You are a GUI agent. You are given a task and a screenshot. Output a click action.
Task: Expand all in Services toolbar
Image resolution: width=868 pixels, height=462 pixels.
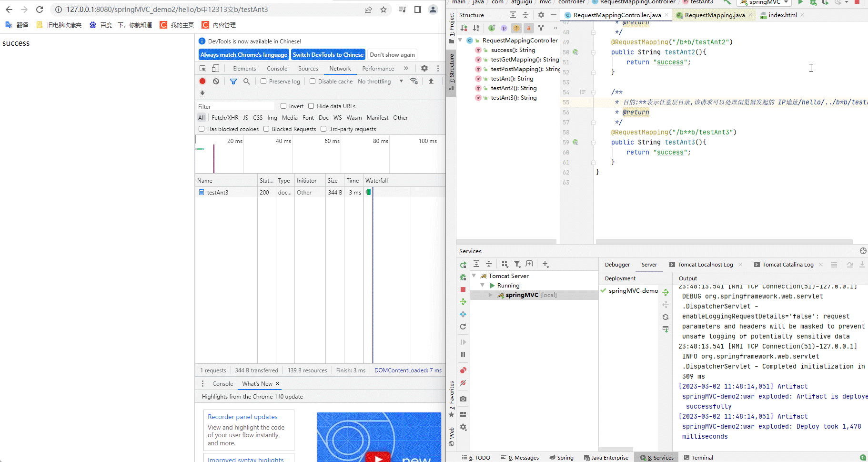point(476,264)
